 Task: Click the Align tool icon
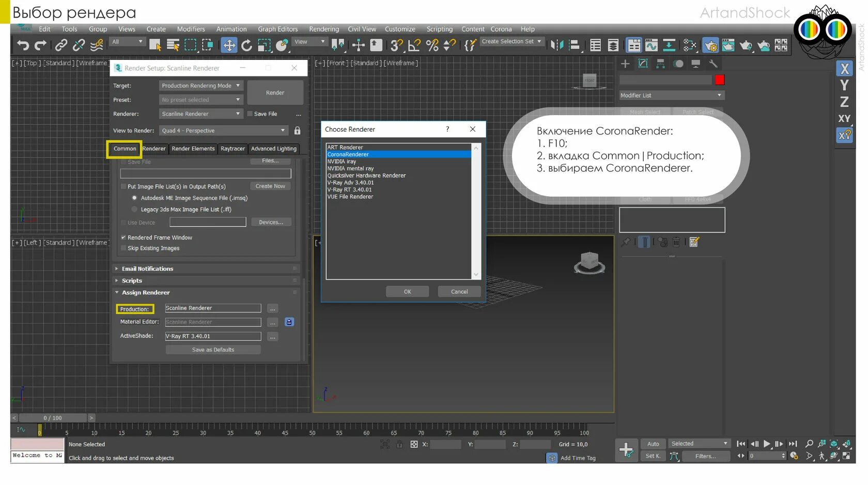574,45
